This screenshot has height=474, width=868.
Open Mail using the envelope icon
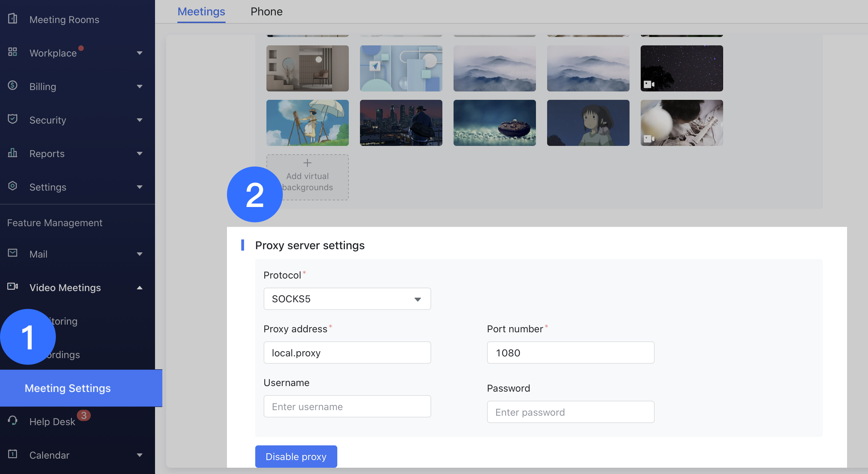[x=13, y=253]
